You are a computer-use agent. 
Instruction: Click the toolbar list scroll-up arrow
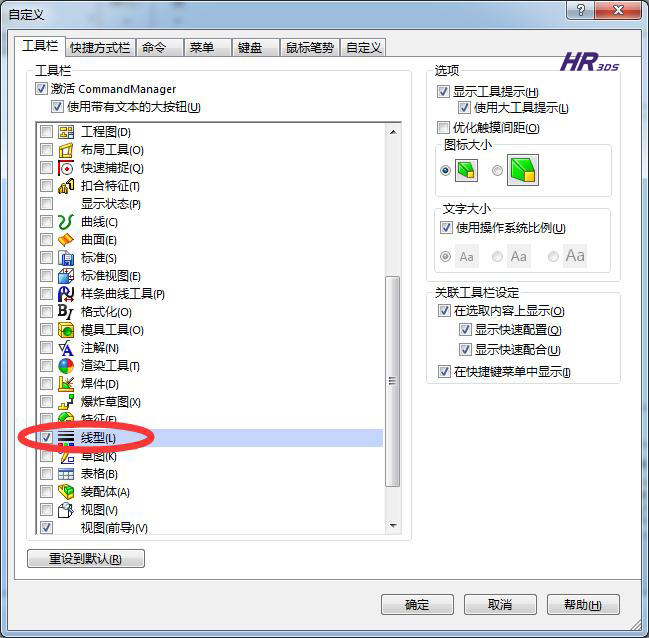393,132
